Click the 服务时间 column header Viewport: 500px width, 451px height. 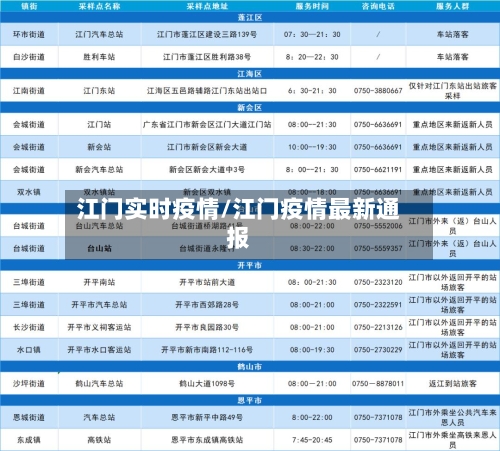point(312,6)
